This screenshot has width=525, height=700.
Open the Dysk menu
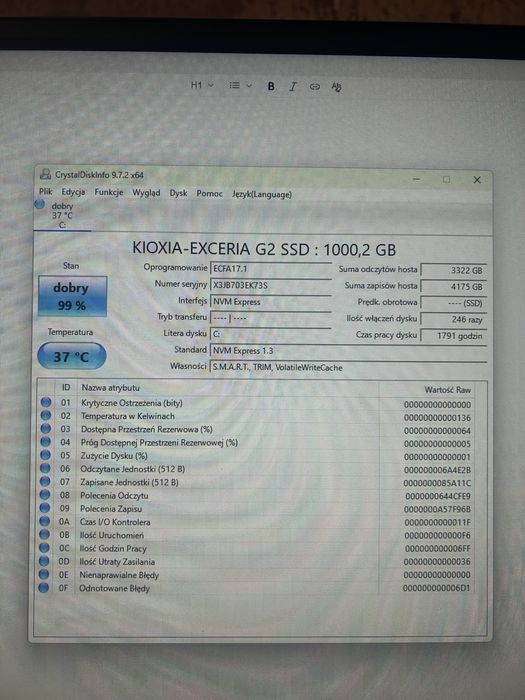point(178,193)
